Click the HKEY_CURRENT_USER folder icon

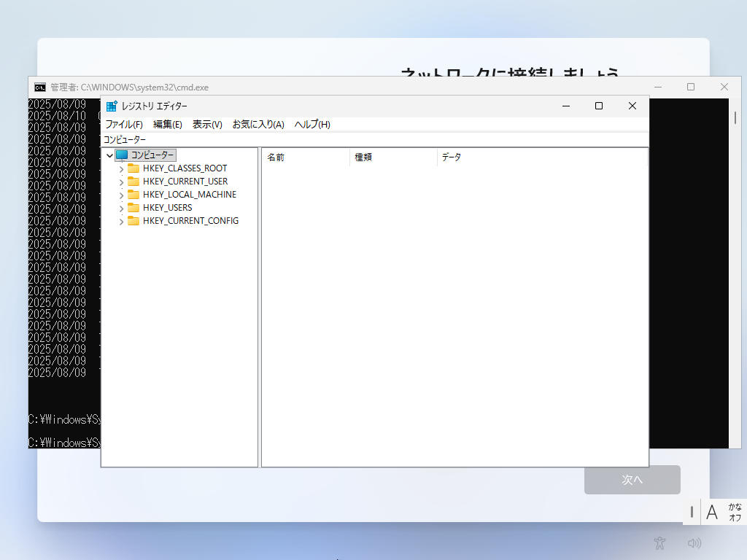click(133, 182)
